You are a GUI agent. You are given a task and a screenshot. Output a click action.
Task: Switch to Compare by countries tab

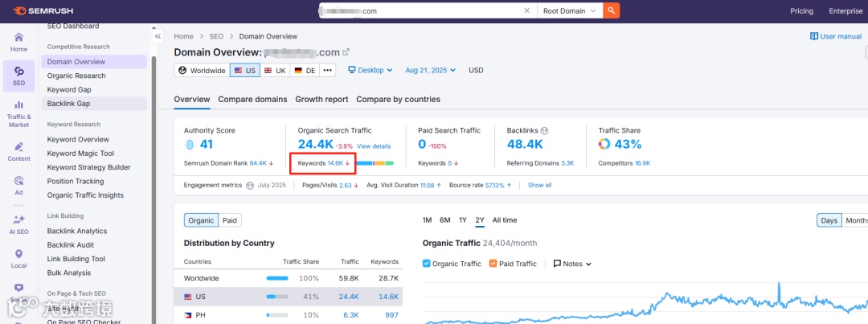[x=398, y=99]
